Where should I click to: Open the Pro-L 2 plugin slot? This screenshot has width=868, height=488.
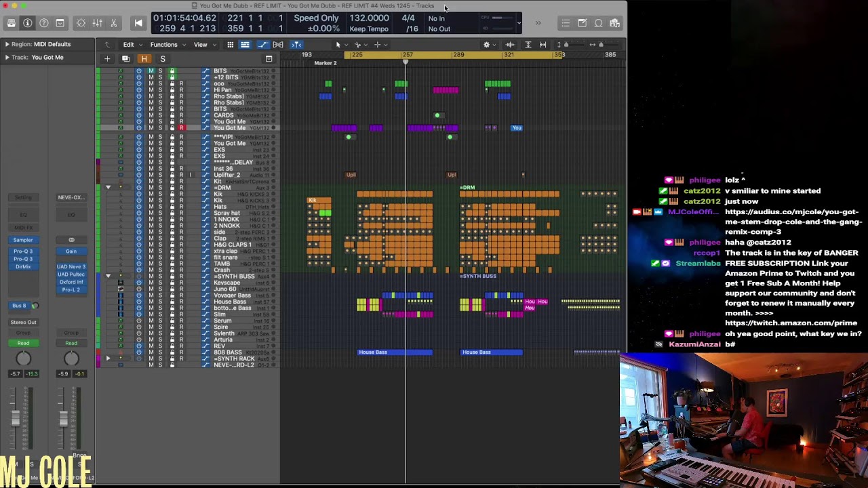(71, 289)
